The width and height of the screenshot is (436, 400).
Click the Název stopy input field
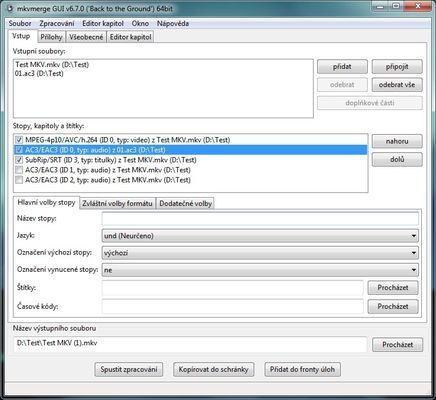point(260,219)
